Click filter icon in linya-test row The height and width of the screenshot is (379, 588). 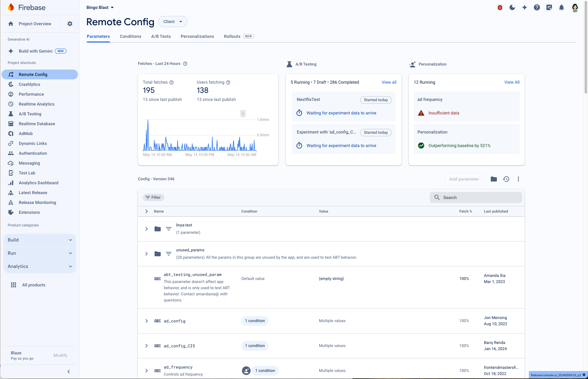pos(169,229)
